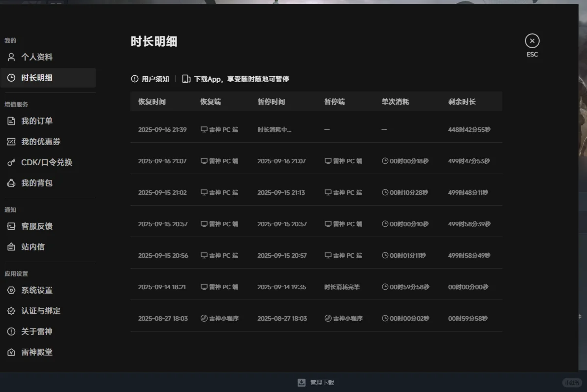Click the 暂停端 column header
This screenshot has height=392, width=587.
click(334, 102)
